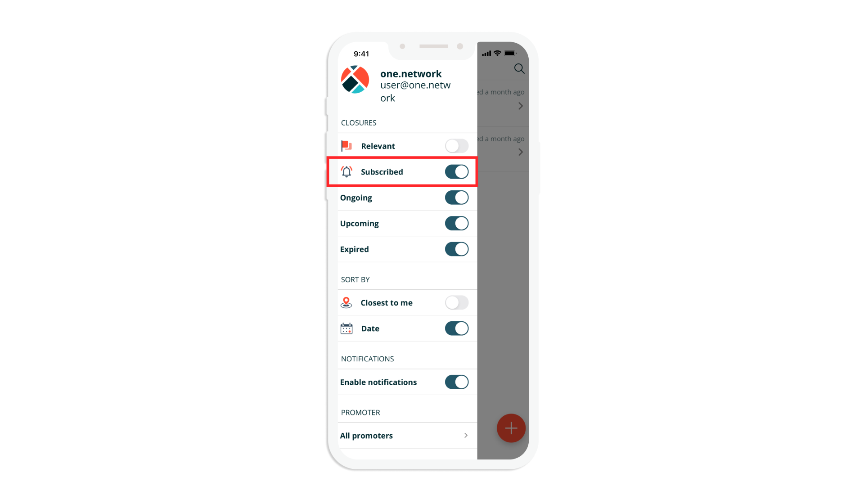Click the person Closest to me icon

[347, 302]
